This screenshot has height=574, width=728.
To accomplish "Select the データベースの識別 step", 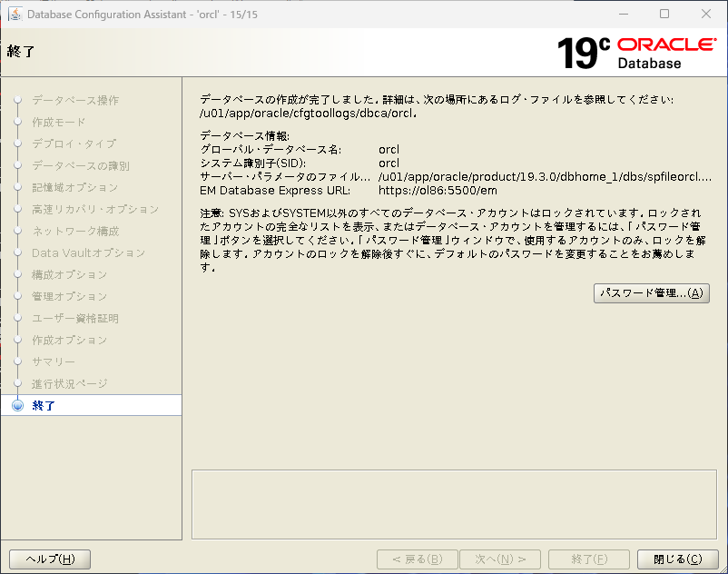I will click(x=80, y=166).
